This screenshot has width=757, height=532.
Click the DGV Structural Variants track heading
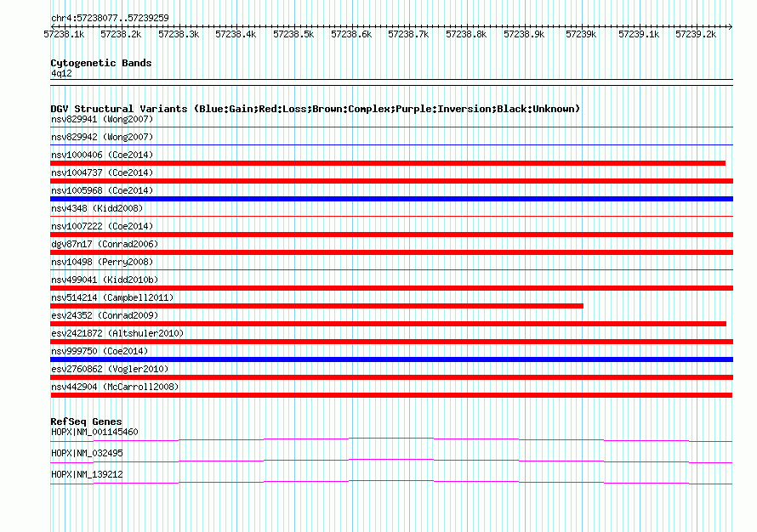315,109
